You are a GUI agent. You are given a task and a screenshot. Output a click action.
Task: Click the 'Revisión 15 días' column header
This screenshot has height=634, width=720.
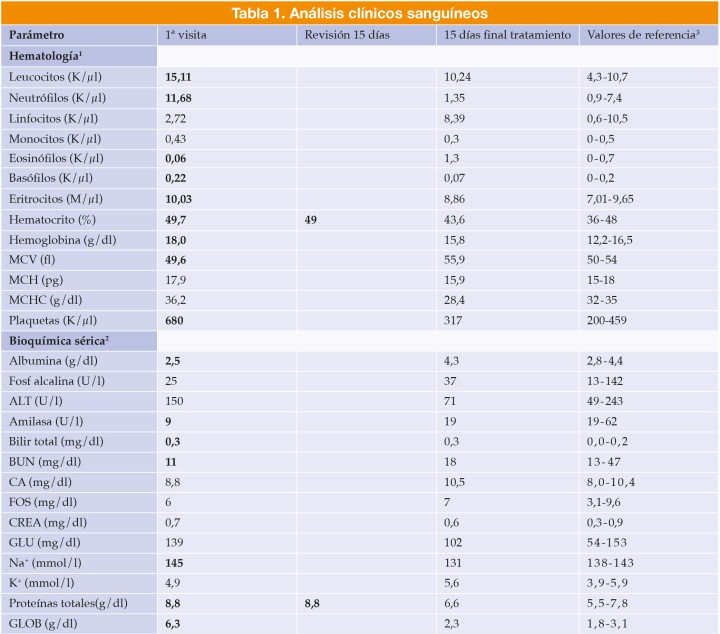tap(346, 35)
